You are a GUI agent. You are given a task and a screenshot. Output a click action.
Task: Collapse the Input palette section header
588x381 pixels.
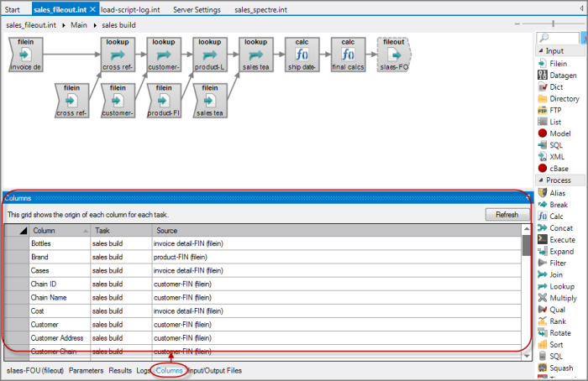pos(554,50)
